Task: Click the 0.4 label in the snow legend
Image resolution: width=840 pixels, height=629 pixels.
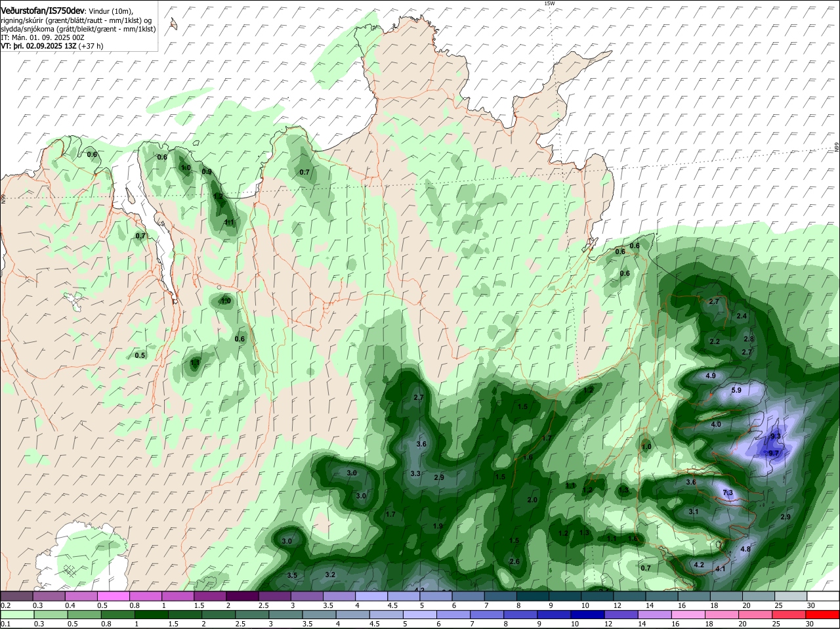Action: tap(70, 605)
